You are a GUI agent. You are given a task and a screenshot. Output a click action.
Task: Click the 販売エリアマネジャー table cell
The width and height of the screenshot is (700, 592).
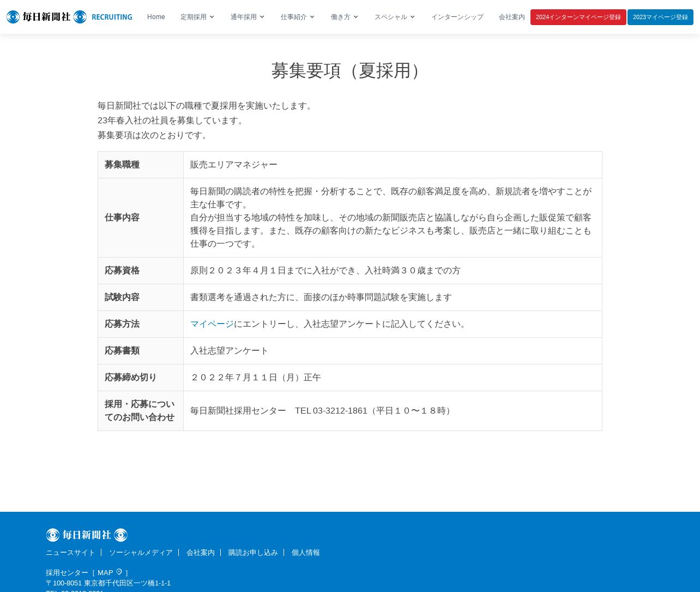(x=393, y=165)
